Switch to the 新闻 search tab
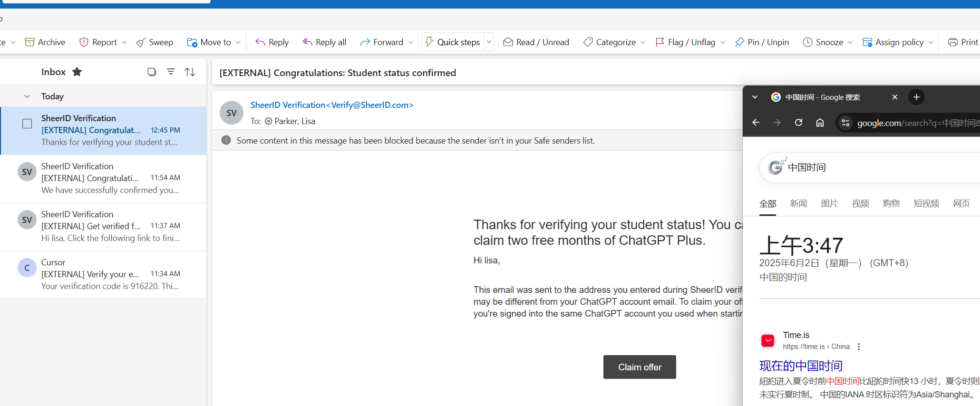Screen dimensions: 980x406 [x=798, y=203]
